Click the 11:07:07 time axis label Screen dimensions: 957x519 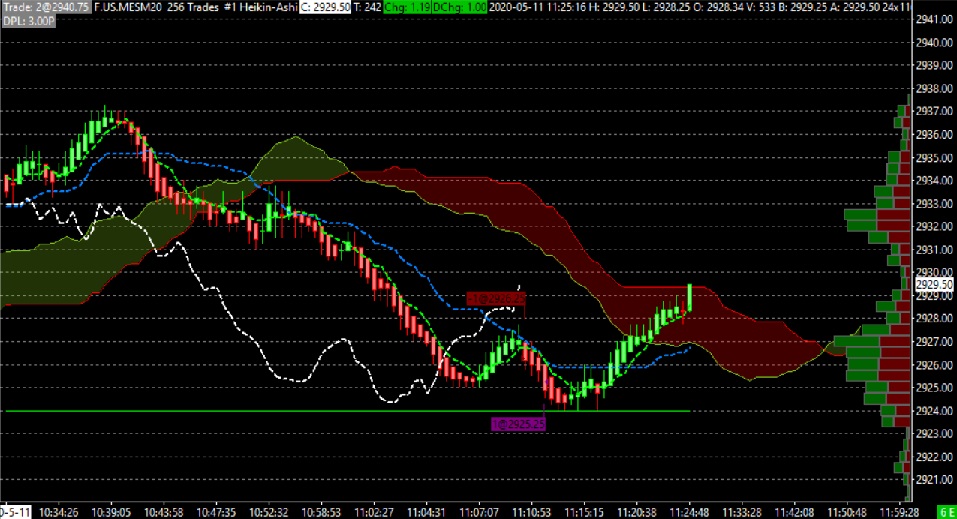[x=478, y=512]
